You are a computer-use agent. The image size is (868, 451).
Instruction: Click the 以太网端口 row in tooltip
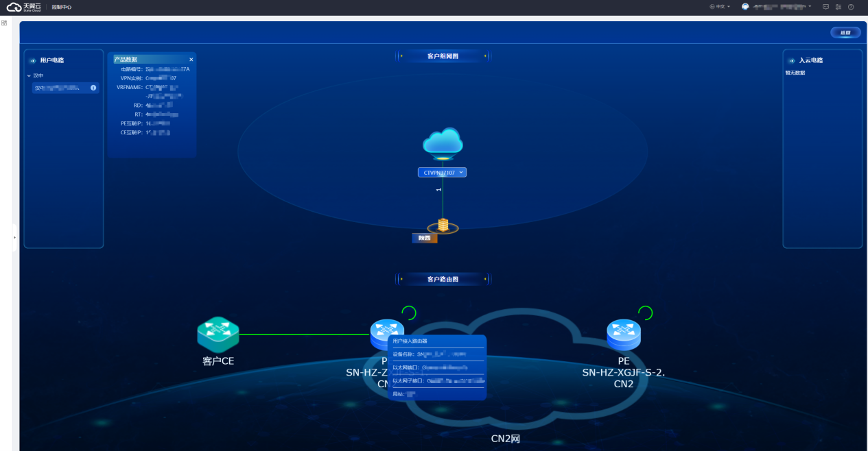coord(438,367)
